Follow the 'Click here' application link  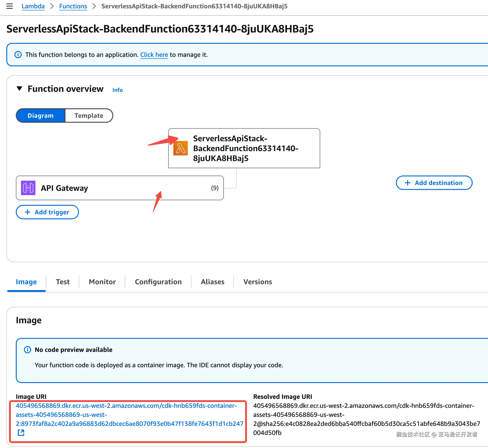(x=154, y=55)
